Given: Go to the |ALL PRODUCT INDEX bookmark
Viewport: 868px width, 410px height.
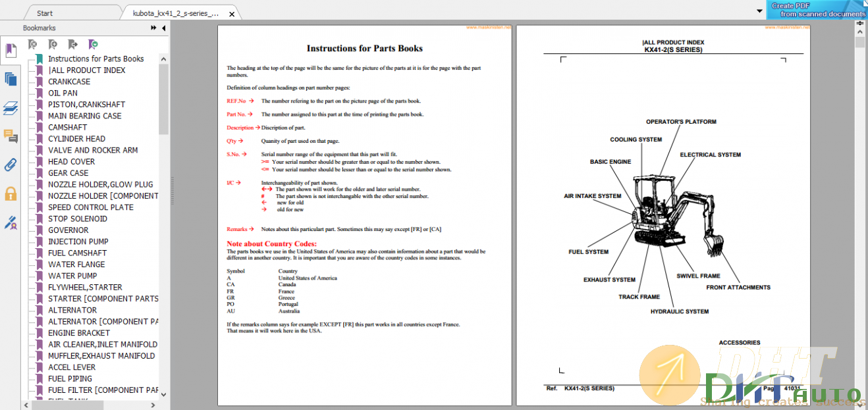Looking at the screenshot, I should [86, 70].
